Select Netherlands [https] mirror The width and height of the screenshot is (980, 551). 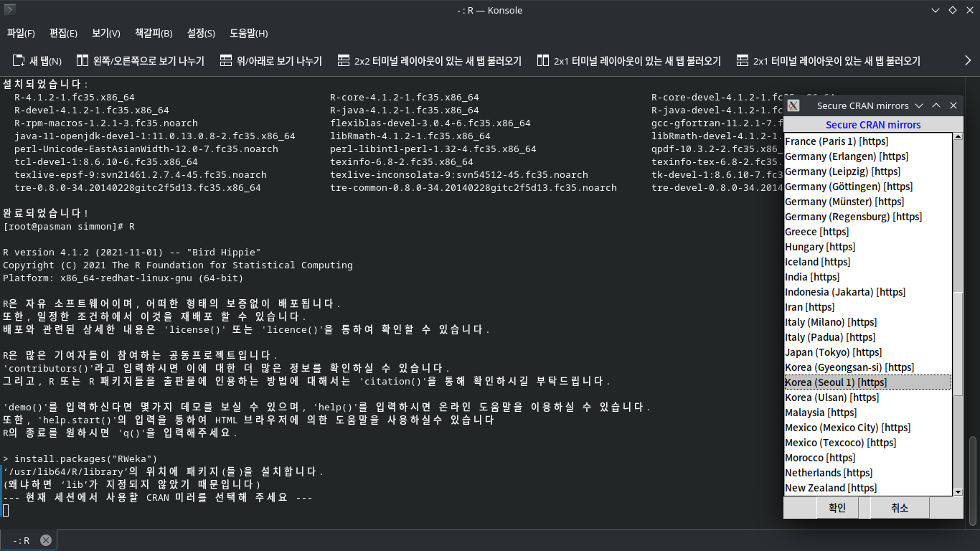point(868,473)
